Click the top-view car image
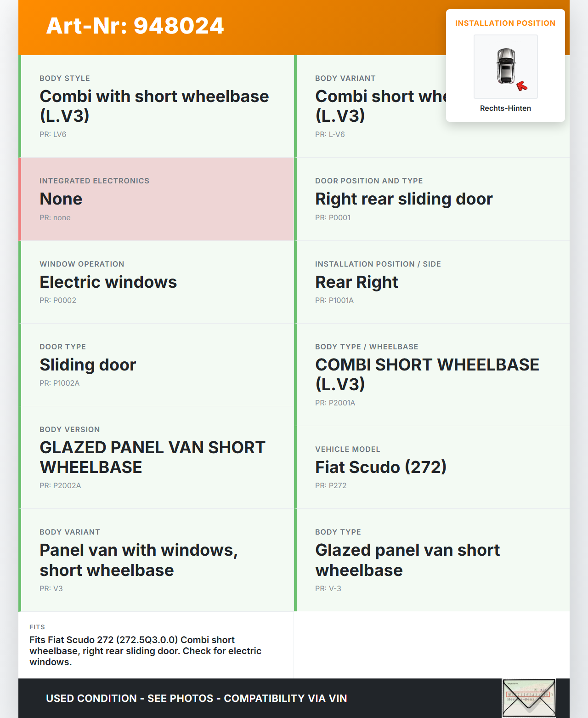The width and height of the screenshot is (588, 718). click(505, 66)
